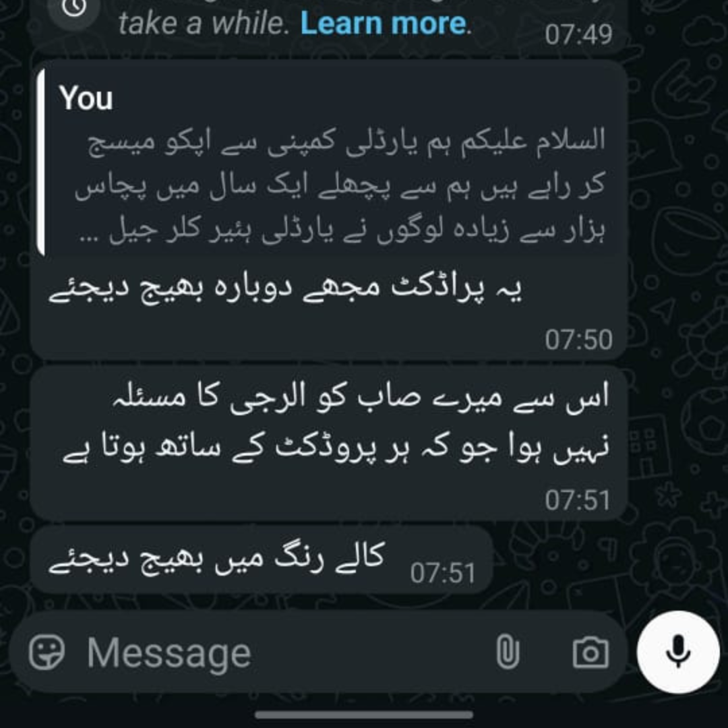Tap the bottom home gesture bar

click(x=364, y=715)
